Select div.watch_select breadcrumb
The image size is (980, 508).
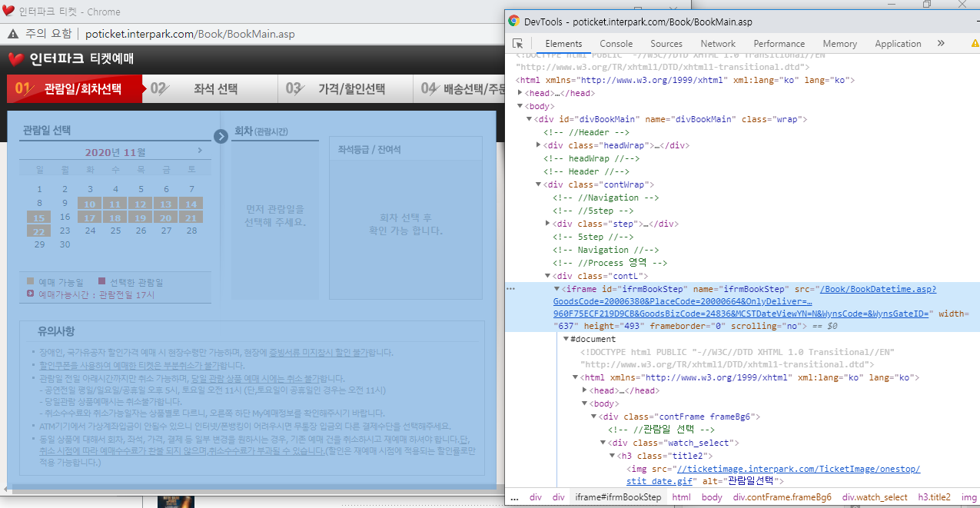tap(875, 497)
